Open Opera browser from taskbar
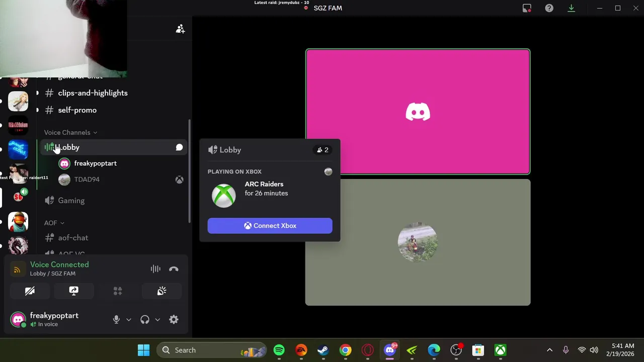 [367, 350]
